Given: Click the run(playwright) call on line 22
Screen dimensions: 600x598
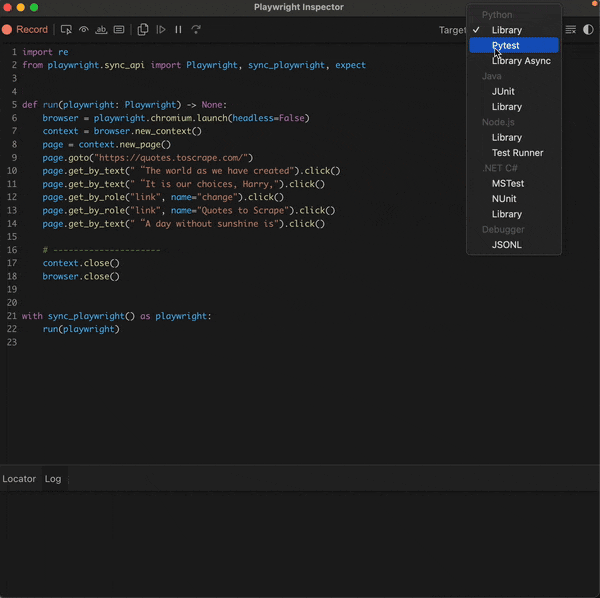Looking at the screenshot, I should point(81,329).
